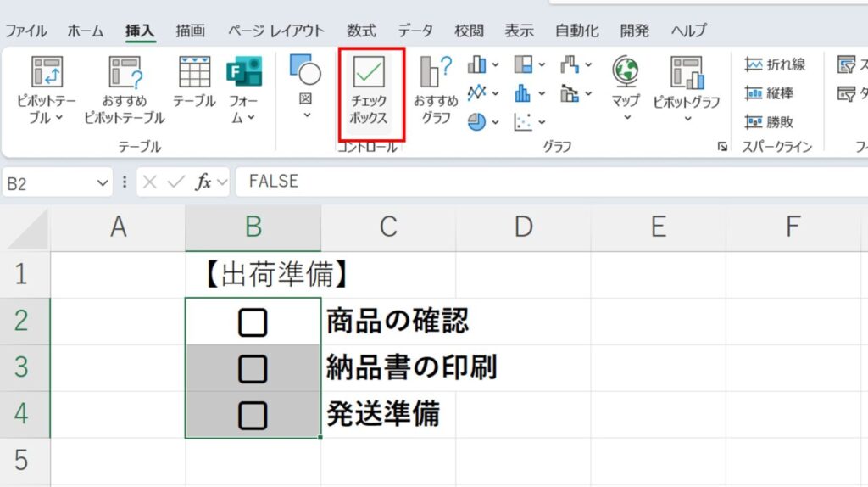Toggle checkbox for 納品書の印刷
Image resolution: width=868 pixels, height=487 pixels.
tap(253, 369)
